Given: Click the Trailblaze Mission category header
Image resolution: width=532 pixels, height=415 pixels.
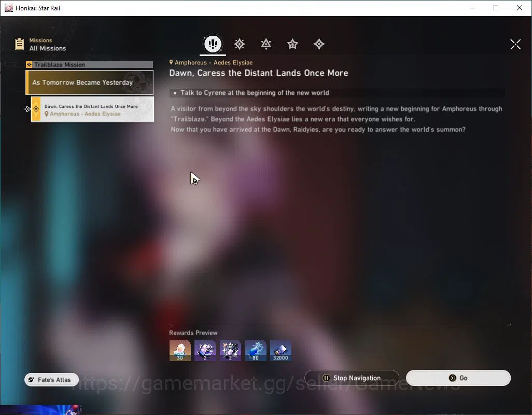Looking at the screenshot, I should 90,64.
